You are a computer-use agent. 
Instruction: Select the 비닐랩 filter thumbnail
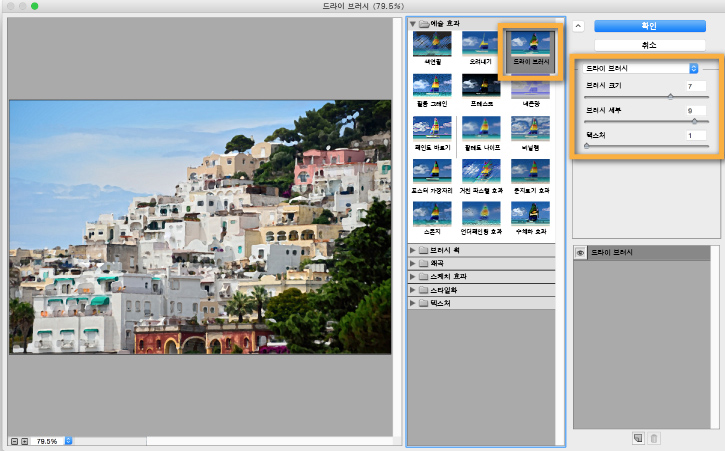coord(530,129)
